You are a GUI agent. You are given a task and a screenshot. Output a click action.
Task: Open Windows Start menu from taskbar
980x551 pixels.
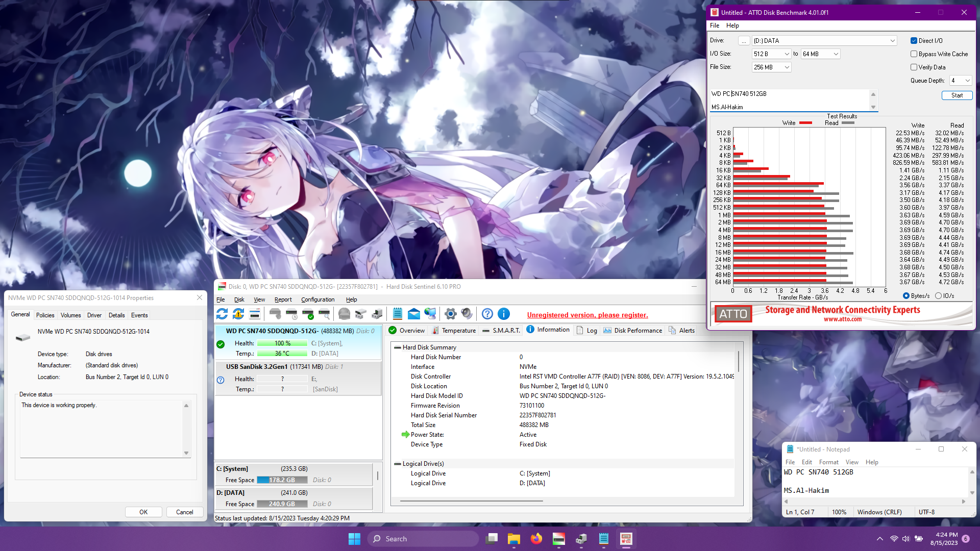354,539
